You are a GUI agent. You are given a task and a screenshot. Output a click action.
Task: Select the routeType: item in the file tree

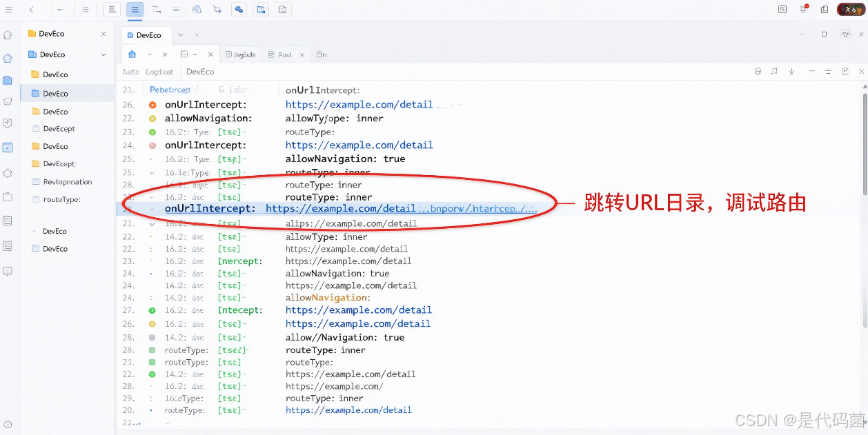57,199
